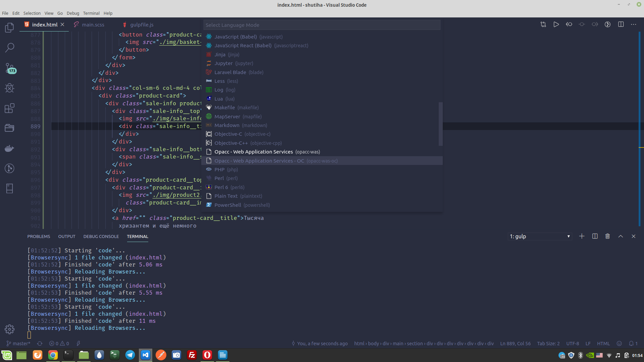Open the Manage gear at activity bar bottom
Image resolution: width=644 pixels, height=362 pixels.
click(x=9, y=329)
